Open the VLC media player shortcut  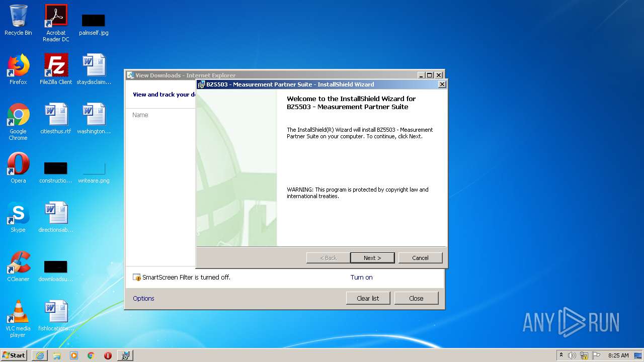18,319
